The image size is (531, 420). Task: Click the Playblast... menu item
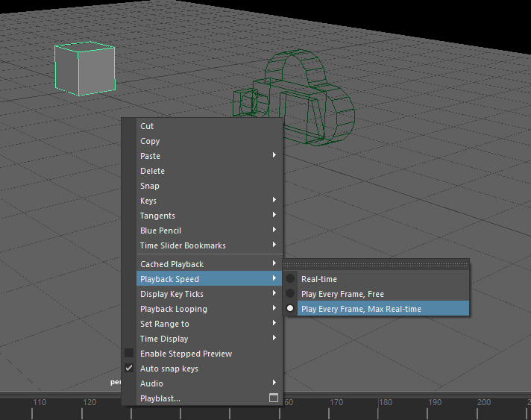(x=160, y=398)
